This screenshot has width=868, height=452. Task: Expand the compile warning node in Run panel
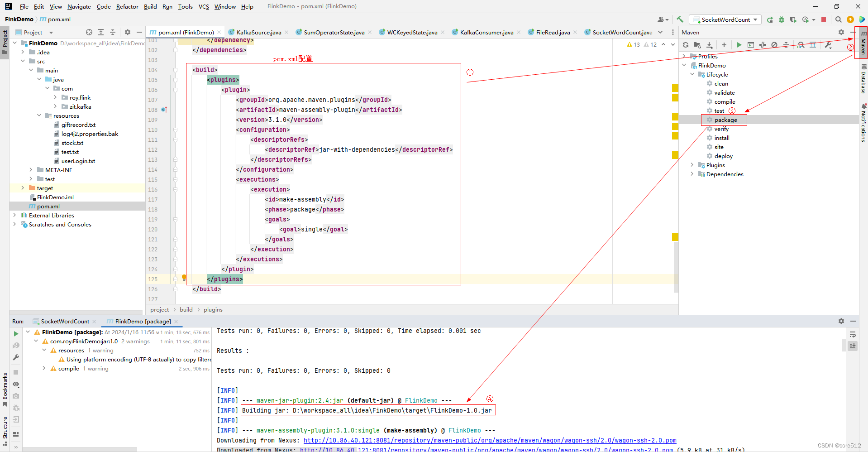[44, 368]
